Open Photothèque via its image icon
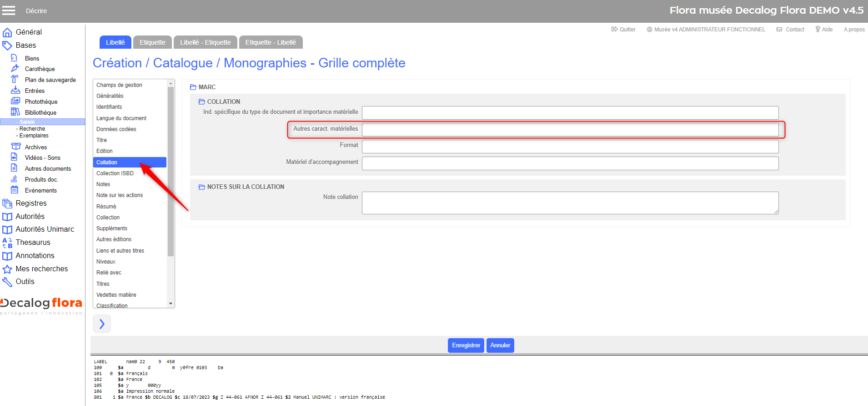Screen dimensions: 868x406 click(15, 101)
